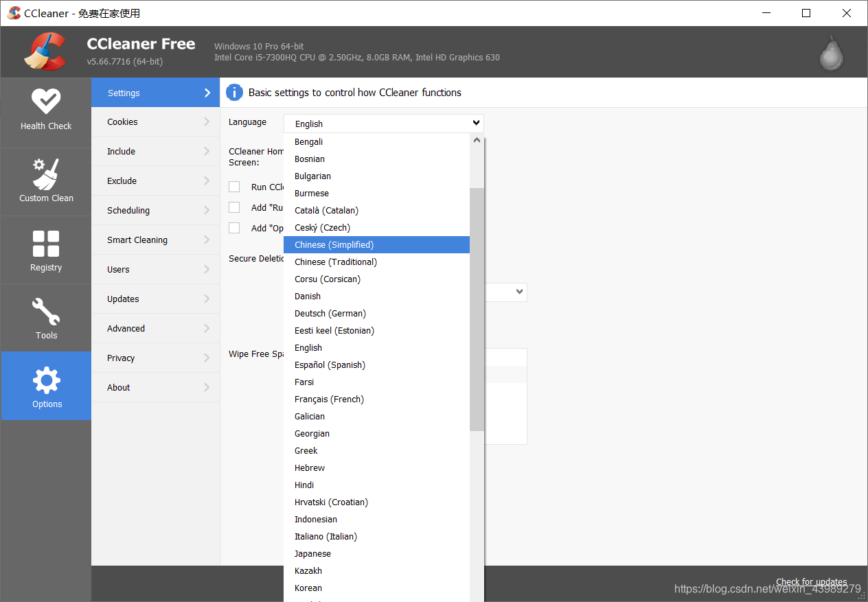The width and height of the screenshot is (868, 602).
Task: Click the CCleaner title bar app icon
Action: coord(14,13)
